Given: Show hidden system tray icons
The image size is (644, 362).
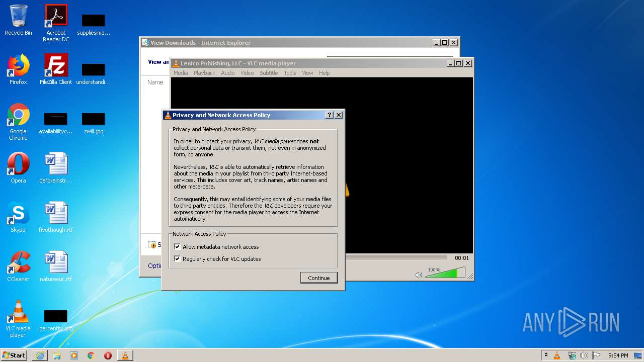Looking at the screenshot, I should pos(546,355).
